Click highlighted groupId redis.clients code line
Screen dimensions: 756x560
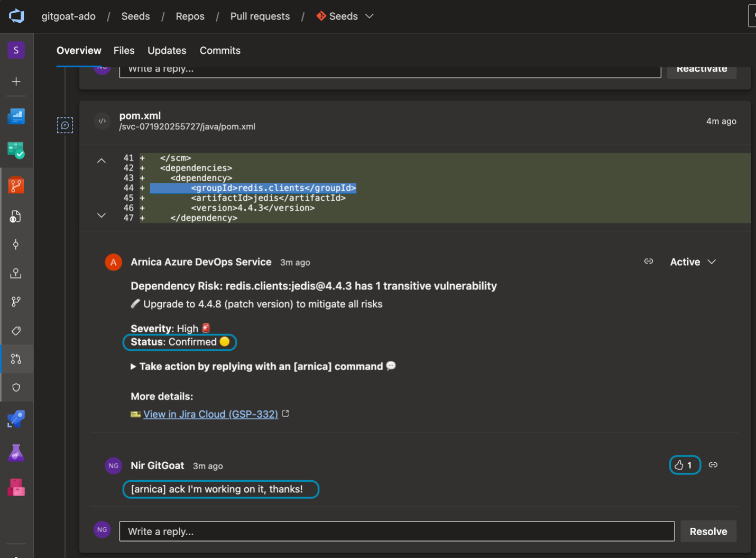click(x=253, y=188)
